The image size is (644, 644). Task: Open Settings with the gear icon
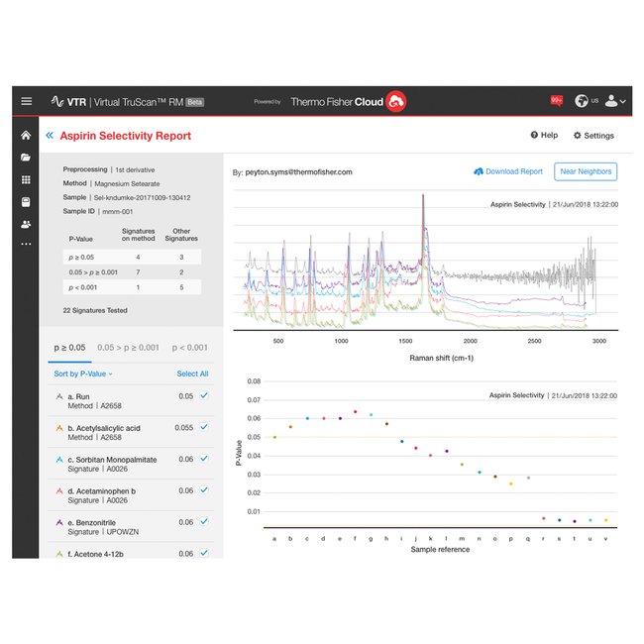[x=593, y=136]
